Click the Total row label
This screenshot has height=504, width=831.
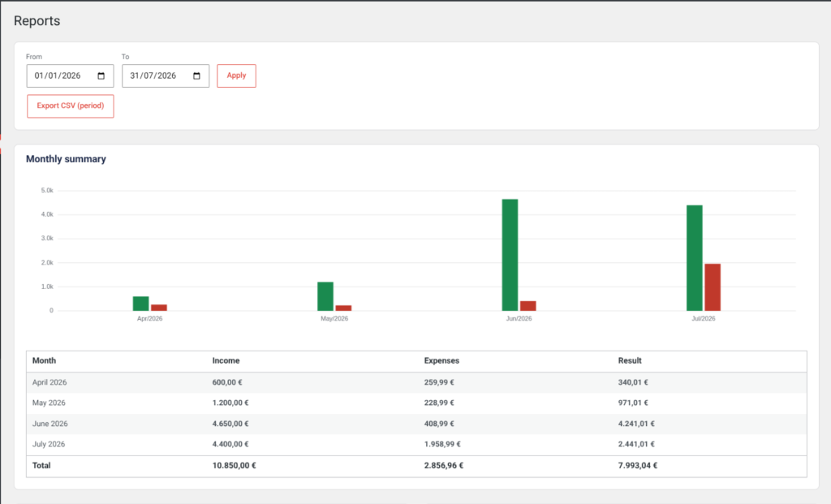(x=41, y=465)
